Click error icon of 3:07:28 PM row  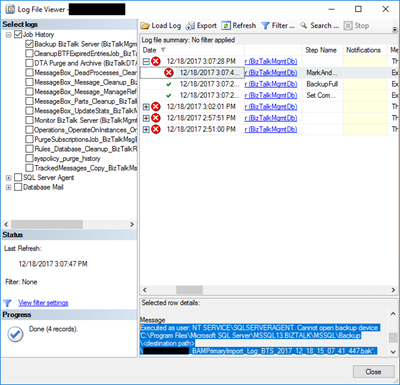(x=156, y=61)
